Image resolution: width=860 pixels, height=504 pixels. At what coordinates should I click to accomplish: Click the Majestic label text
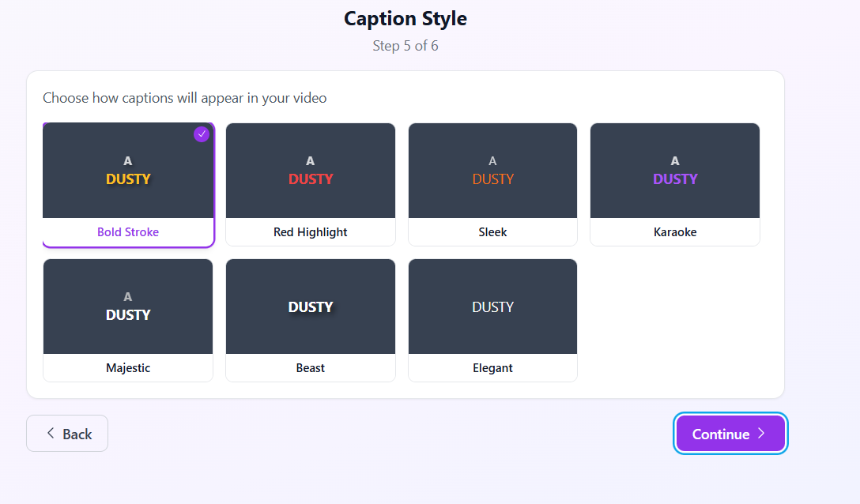click(128, 368)
